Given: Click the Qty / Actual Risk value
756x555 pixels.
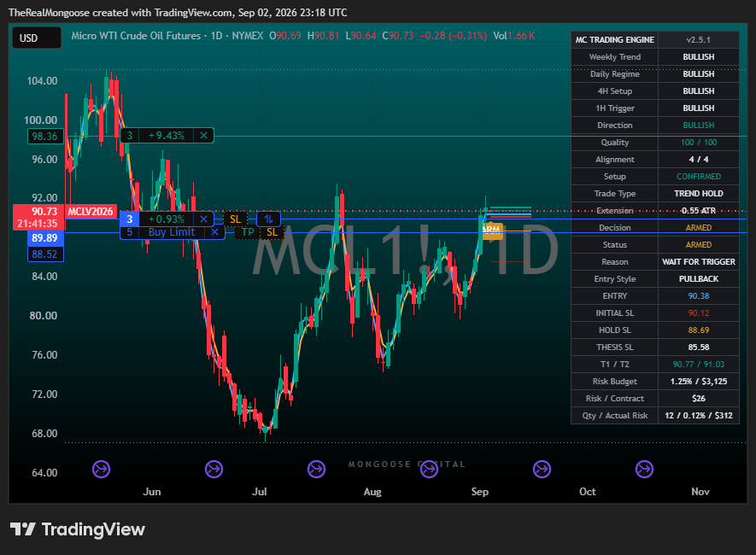Looking at the screenshot, I should point(698,416).
